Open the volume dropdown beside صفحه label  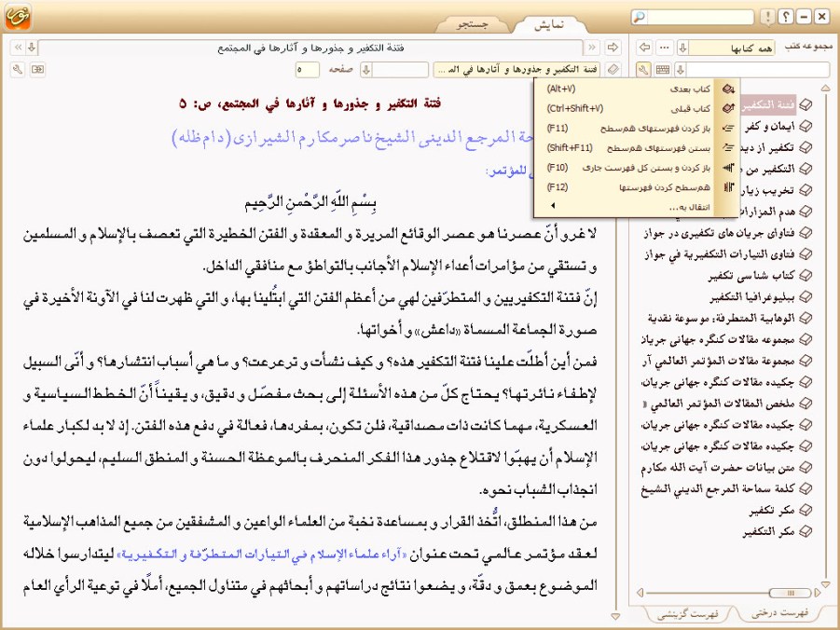click(365, 69)
